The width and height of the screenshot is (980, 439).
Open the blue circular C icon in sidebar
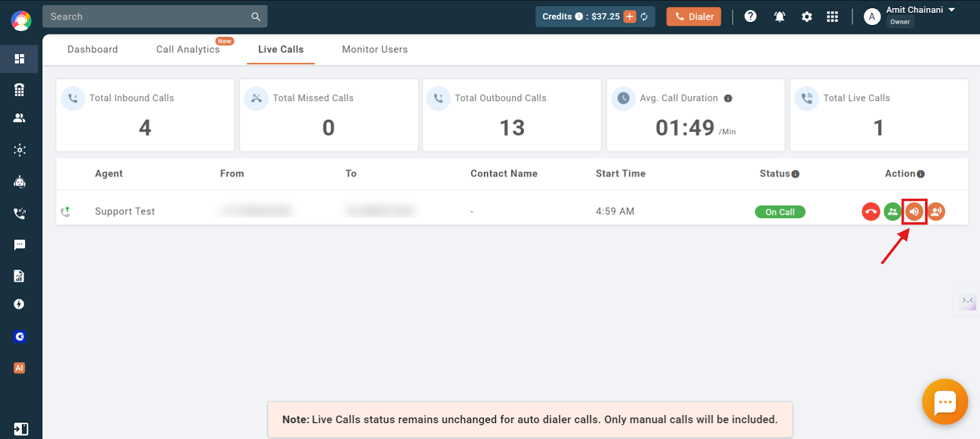coord(20,337)
